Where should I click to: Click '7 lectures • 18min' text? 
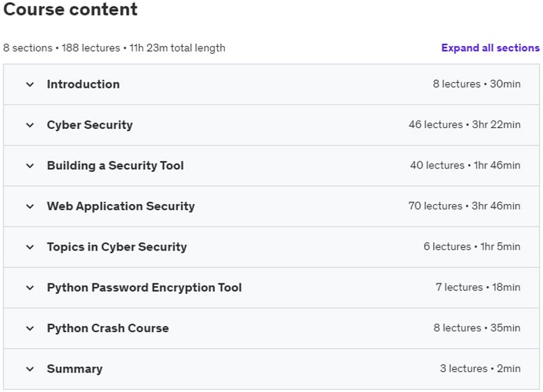pyautogui.click(x=478, y=287)
